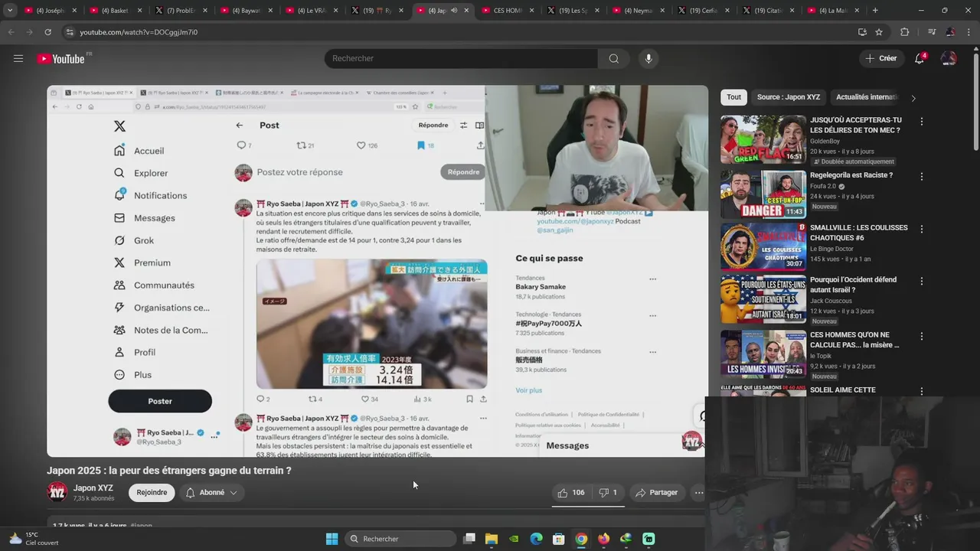Start voice search with the microphone icon
The height and width of the screenshot is (551, 980).
[648, 59]
